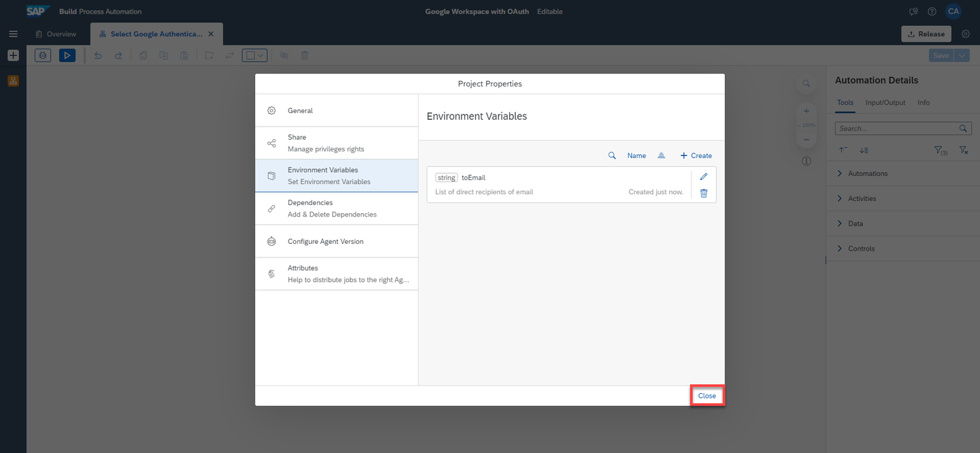Open the General properties section

337,110
